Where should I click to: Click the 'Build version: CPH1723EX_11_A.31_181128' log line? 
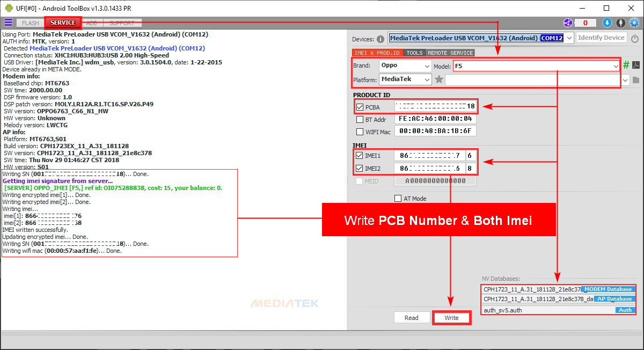pyautogui.click(x=66, y=146)
